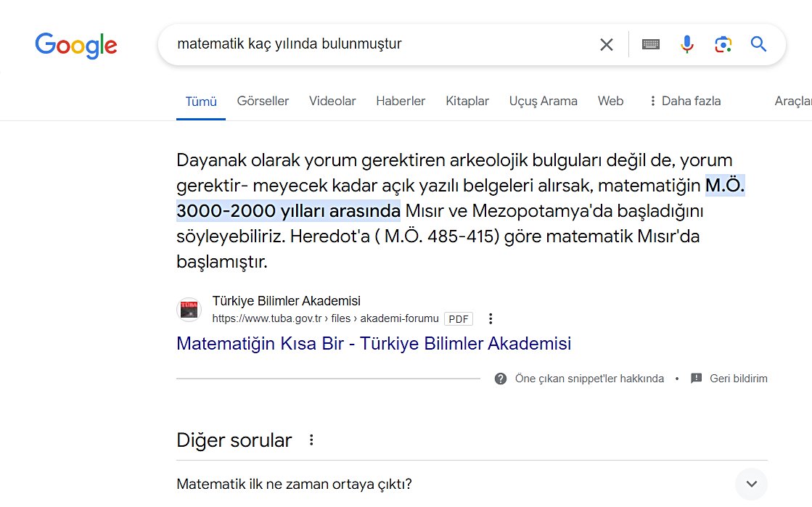Screen dimensions: 812x507
Task: Click the featured snippet help question icon
Action: 501,379
